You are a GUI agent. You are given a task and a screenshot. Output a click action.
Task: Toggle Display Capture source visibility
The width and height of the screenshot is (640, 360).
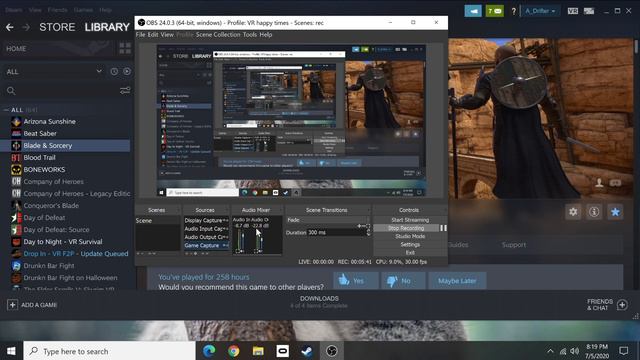(x=225, y=220)
